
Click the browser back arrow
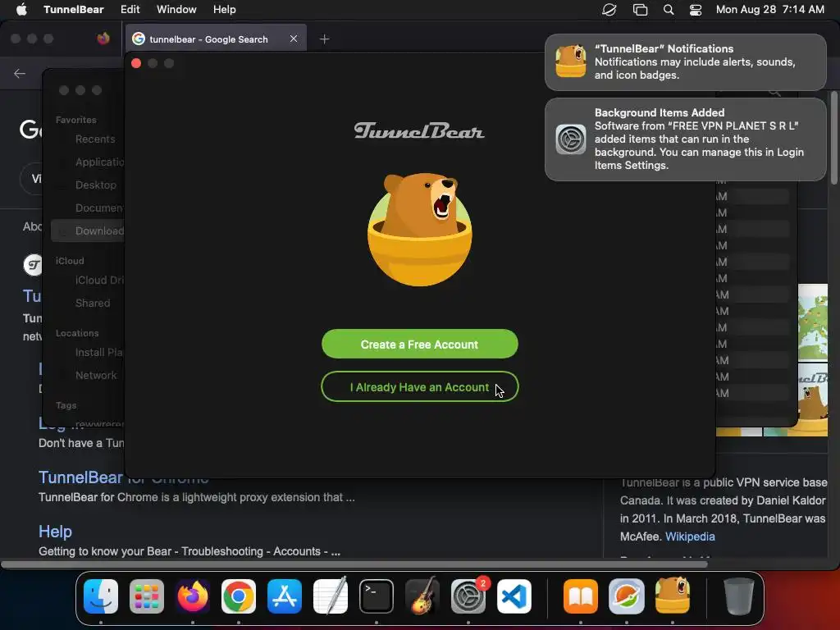point(20,73)
